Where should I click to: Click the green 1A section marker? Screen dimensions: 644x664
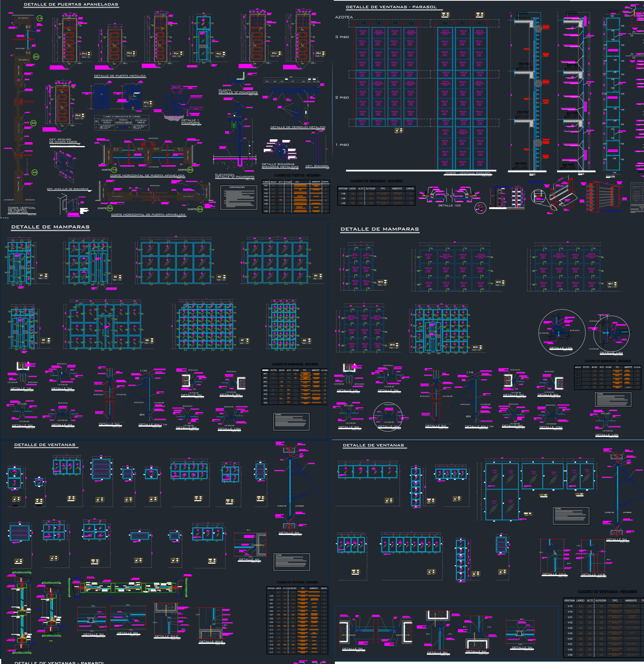point(40,18)
